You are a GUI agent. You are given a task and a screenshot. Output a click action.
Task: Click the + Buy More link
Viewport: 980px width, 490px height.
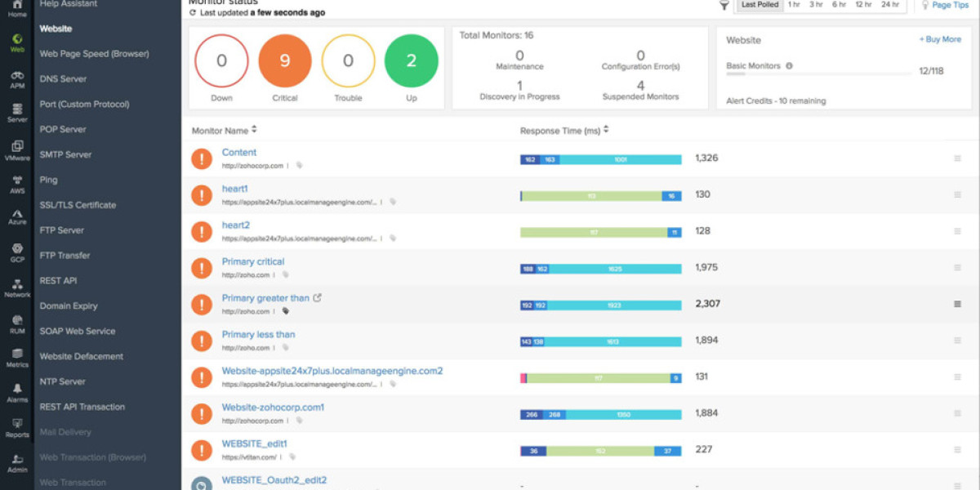(940, 39)
